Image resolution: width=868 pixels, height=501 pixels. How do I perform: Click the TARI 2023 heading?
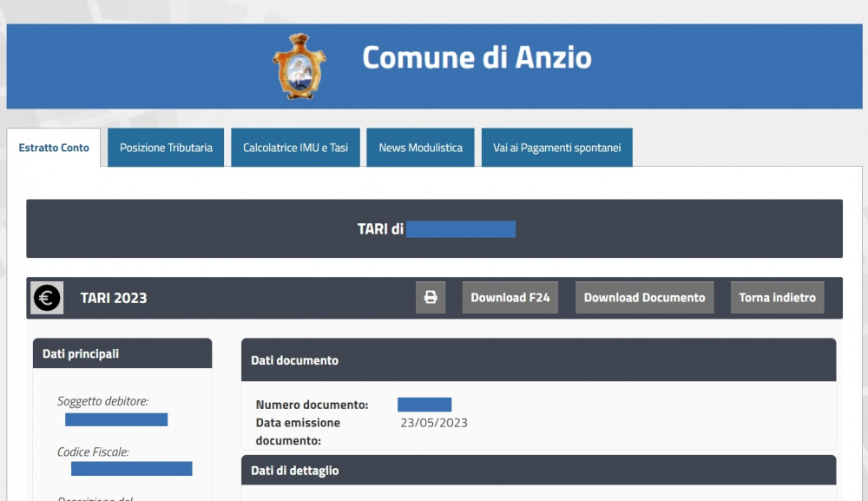tap(114, 298)
